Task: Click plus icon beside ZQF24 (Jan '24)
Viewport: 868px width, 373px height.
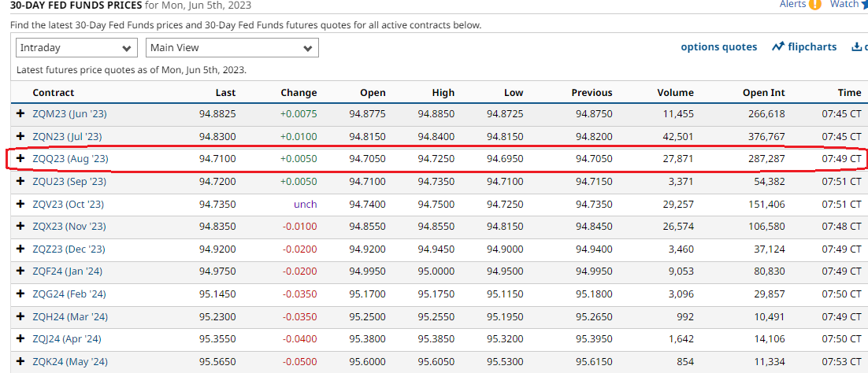Action: (x=21, y=271)
